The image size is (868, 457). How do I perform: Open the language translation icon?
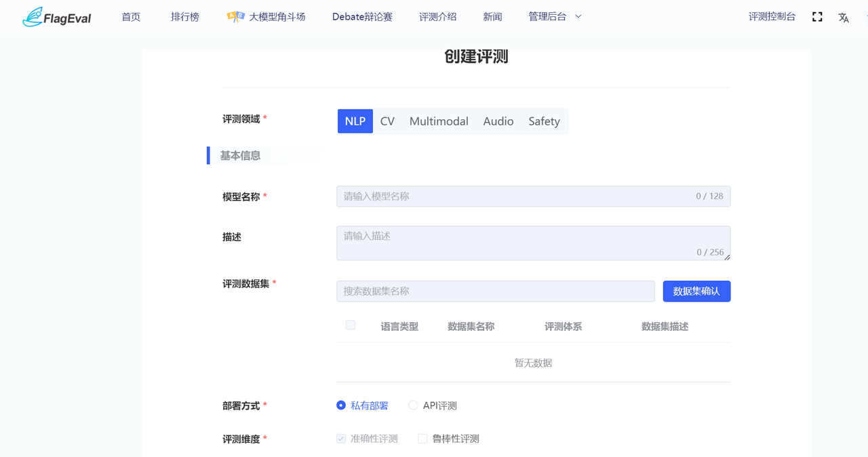(844, 18)
